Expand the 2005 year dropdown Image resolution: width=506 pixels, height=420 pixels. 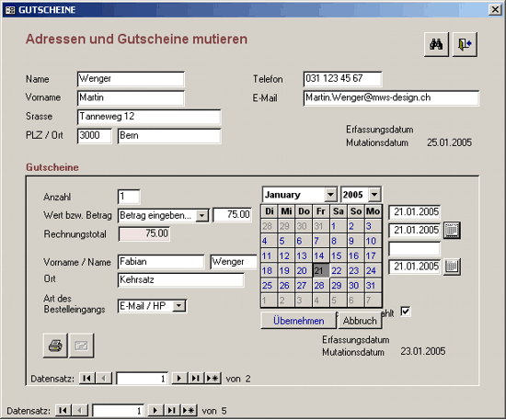coord(374,195)
